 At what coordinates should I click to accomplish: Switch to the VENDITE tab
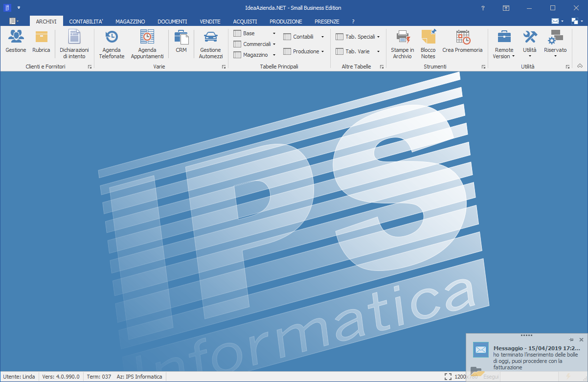coord(210,22)
